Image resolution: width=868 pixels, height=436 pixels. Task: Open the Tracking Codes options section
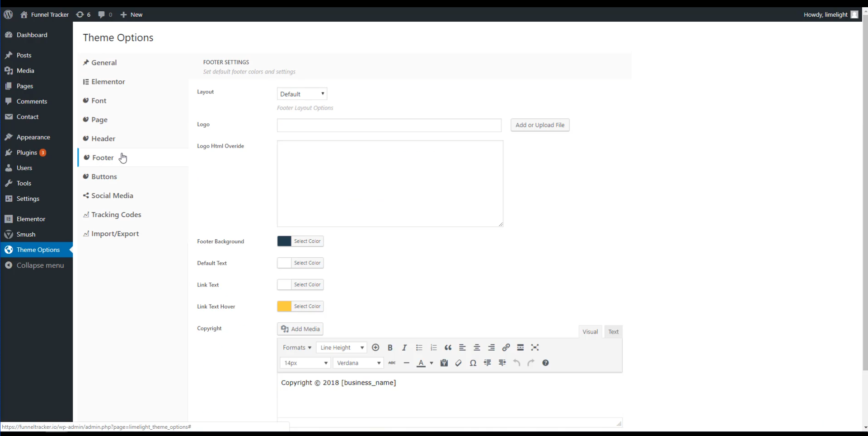click(x=116, y=215)
